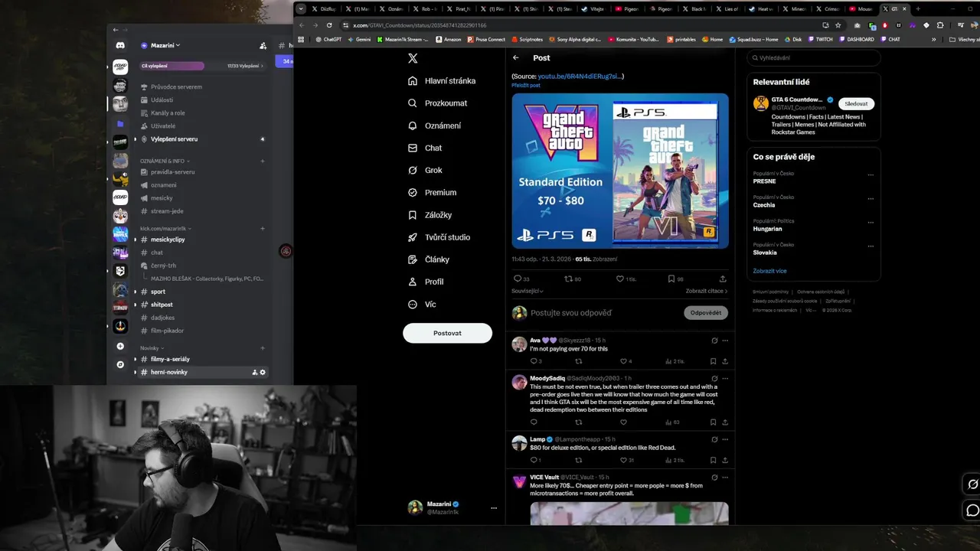Open settings gear for herni-novinky channel
The image size is (980, 551).
[263, 372]
